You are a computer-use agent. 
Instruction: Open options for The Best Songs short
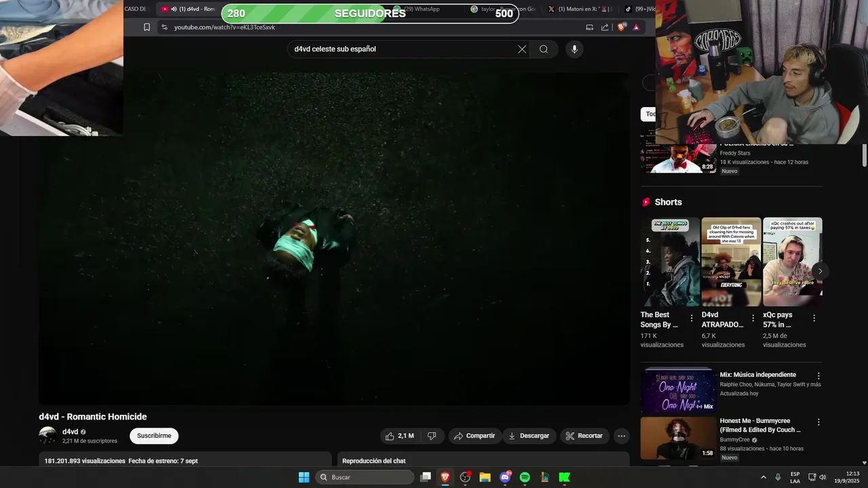(692, 318)
